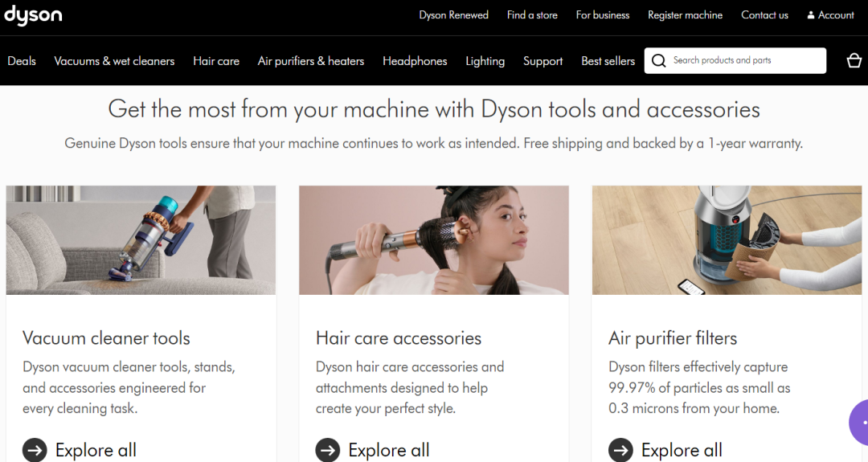Click the vacuum cleaner sofa image
The image size is (868, 462).
pos(141,240)
